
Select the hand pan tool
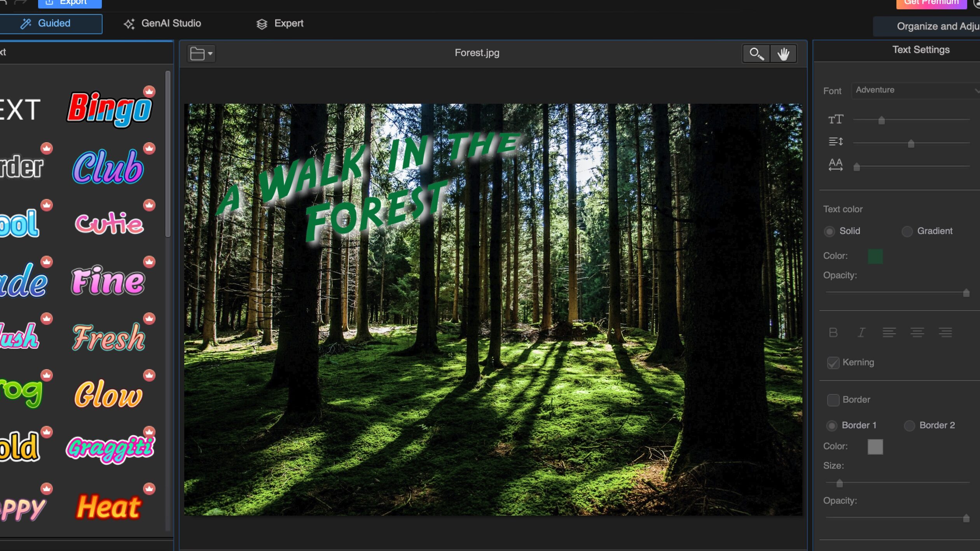point(783,54)
